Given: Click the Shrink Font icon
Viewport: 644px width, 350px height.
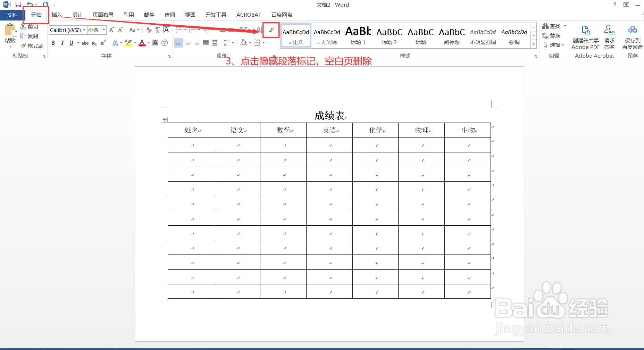Looking at the screenshot, I should coord(120,30).
